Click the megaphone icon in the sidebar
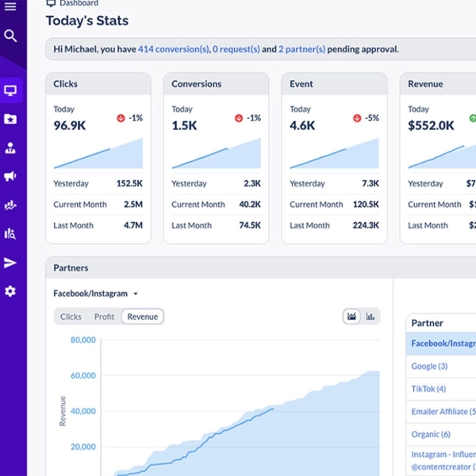 [x=10, y=176]
